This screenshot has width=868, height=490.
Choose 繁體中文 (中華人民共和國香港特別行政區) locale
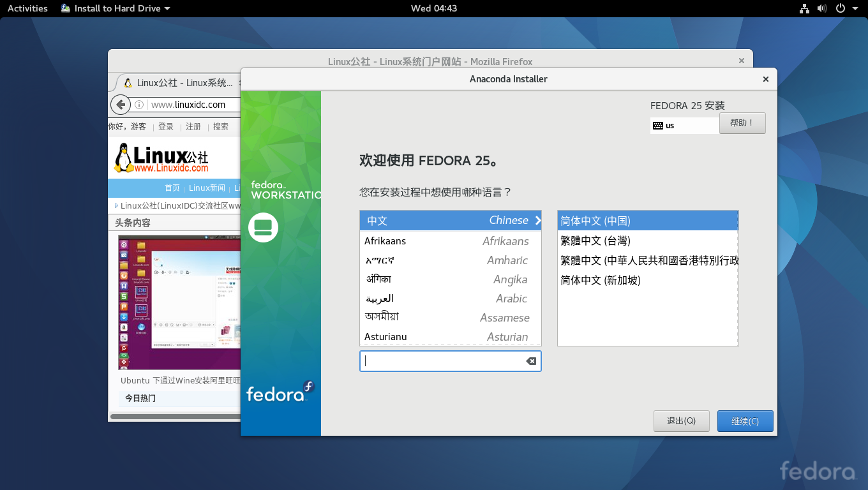click(648, 260)
